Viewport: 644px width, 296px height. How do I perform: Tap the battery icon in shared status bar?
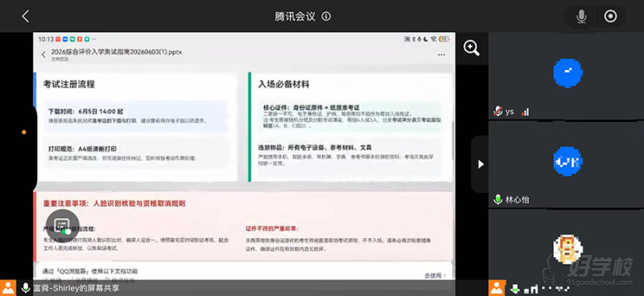[444, 39]
